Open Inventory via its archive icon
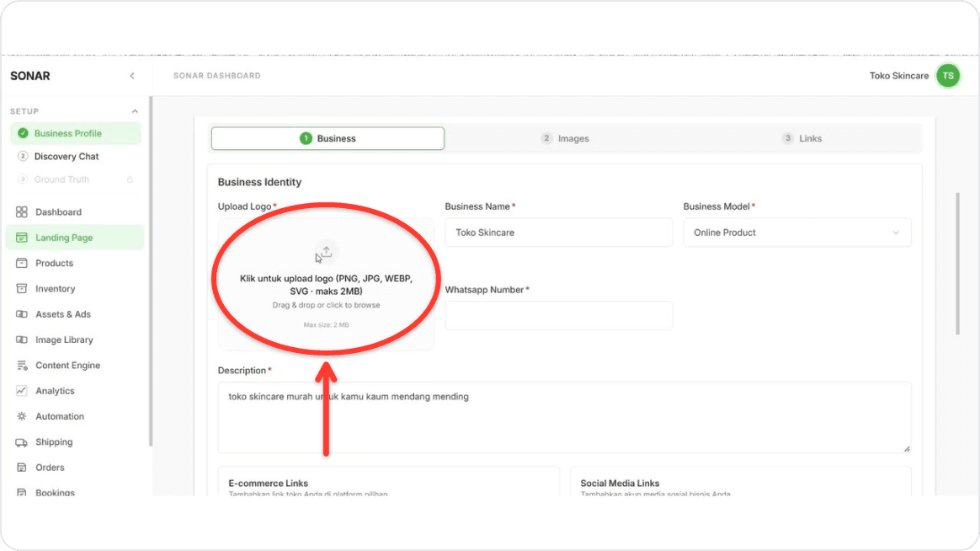 22,289
